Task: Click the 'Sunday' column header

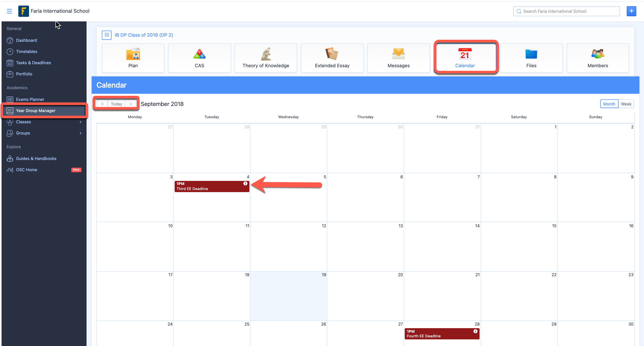Action: (596, 117)
